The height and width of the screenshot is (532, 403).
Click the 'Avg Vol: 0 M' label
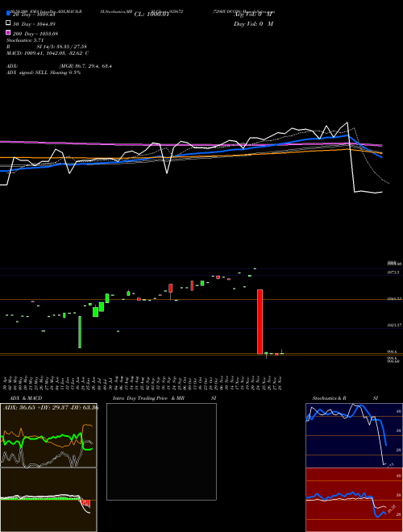click(253, 15)
